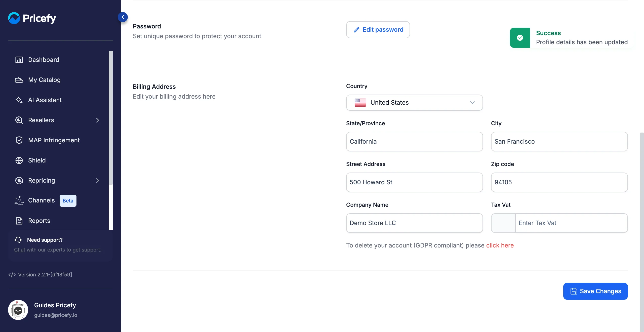The width and height of the screenshot is (644, 332).
Task: Click the Dashboard chart icon
Action: (x=19, y=60)
